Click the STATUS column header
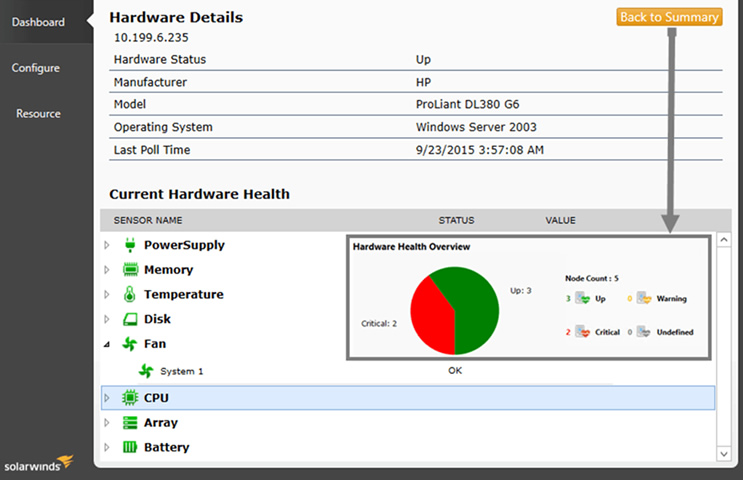744x481 pixels. (456, 220)
